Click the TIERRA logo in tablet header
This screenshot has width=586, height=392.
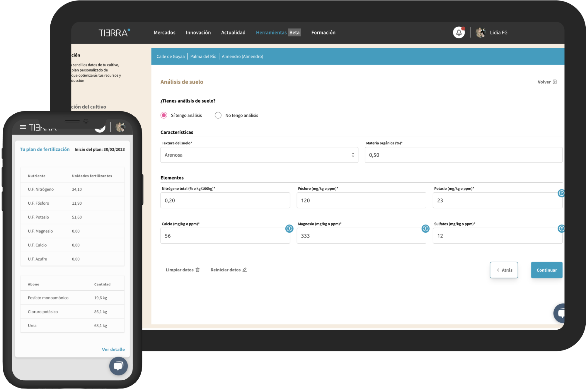click(x=114, y=32)
